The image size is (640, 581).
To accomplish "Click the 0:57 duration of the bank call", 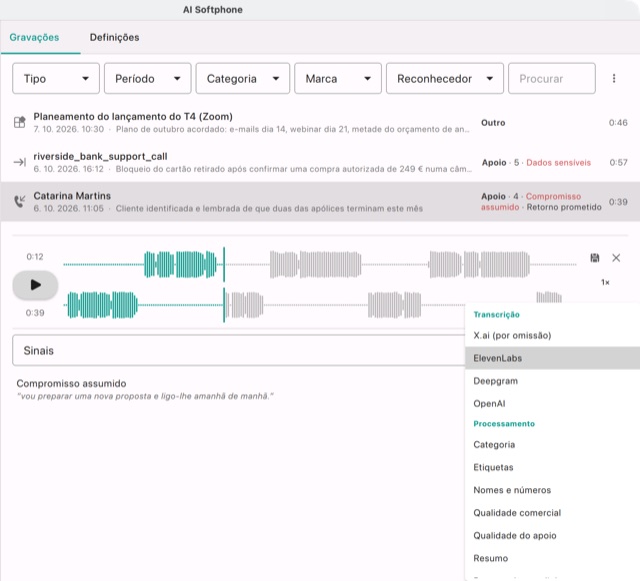I will pyautogui.click(x=618, y=163).
